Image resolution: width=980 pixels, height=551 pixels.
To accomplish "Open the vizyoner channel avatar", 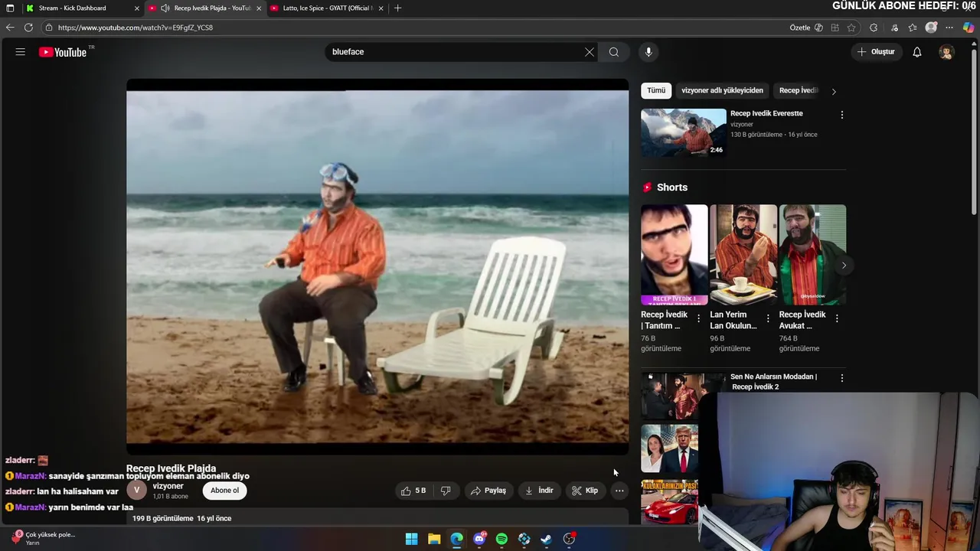I will click(x=136, y=491).
